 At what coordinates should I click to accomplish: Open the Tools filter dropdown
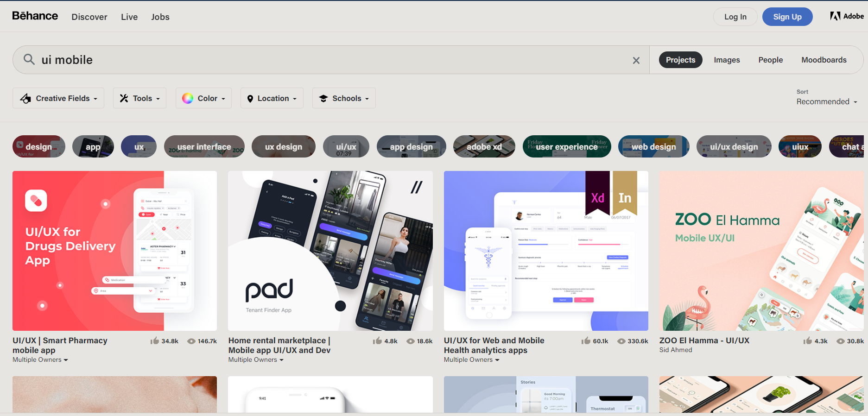point(139,98)
